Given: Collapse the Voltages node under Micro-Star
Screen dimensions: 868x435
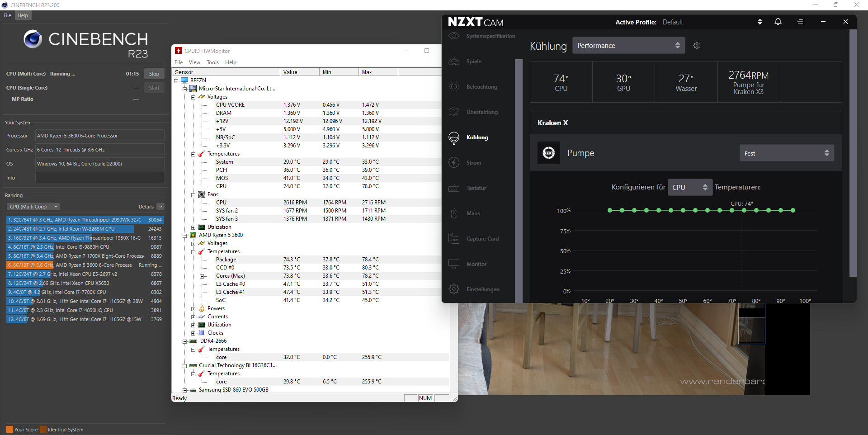Looking at the screenshot, I should (x=193, y=97).
